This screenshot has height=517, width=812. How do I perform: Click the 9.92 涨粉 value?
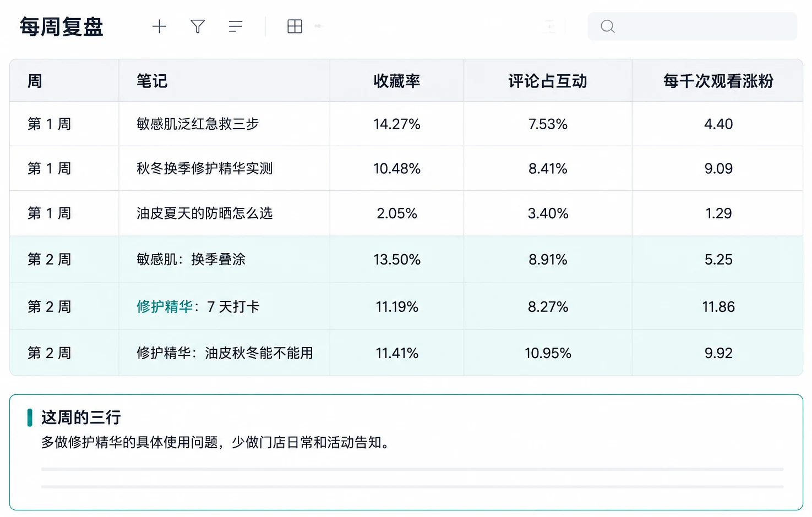pos(718,353)
